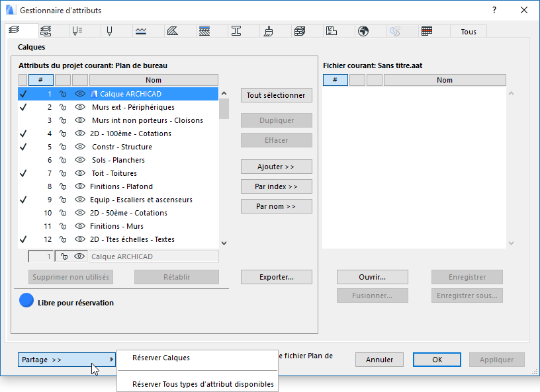Open the Profiles I-beam tab icon
540x392 pixels.
pyautogui.click(x=236, y=31)
